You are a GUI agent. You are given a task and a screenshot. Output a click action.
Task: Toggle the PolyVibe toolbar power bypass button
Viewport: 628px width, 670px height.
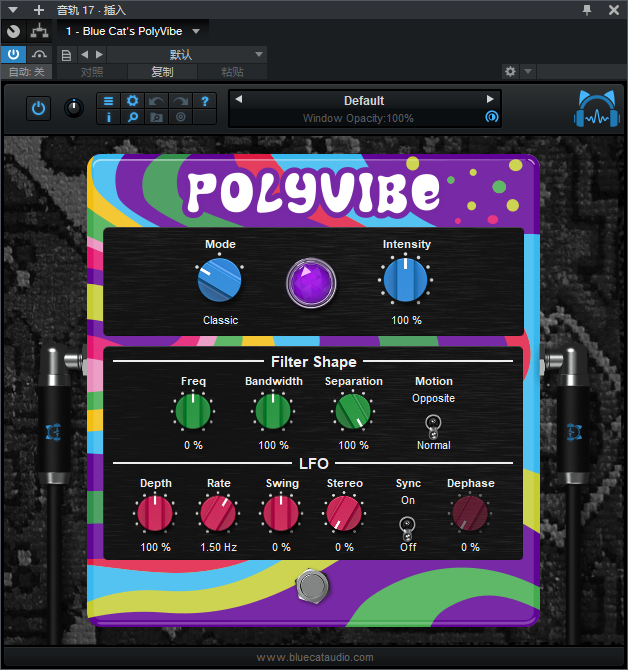pos(38,108)
